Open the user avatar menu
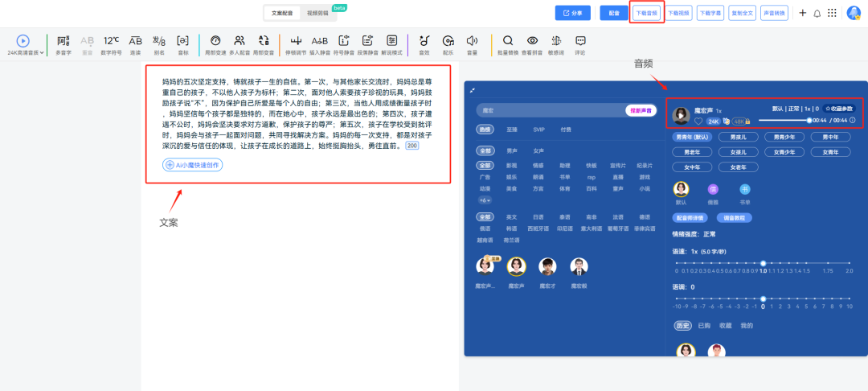868x391 pixels. point(853,13)
